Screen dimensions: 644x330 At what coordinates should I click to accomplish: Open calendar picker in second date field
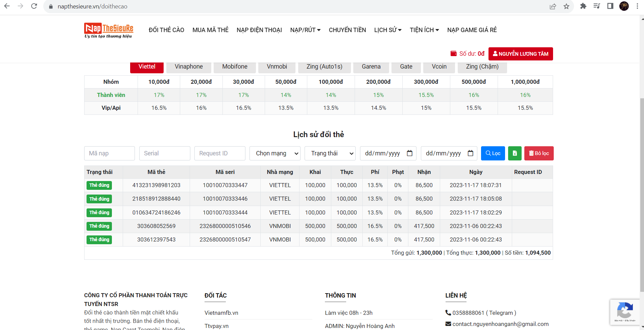coord(470,153)
